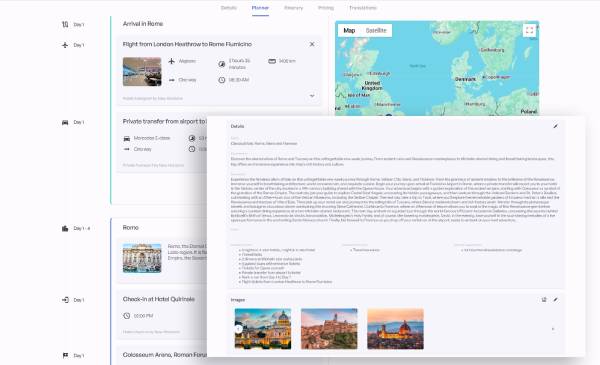Screen dimensions: 600x365
Task: Open the Translations tab
Action: (363, 8)
